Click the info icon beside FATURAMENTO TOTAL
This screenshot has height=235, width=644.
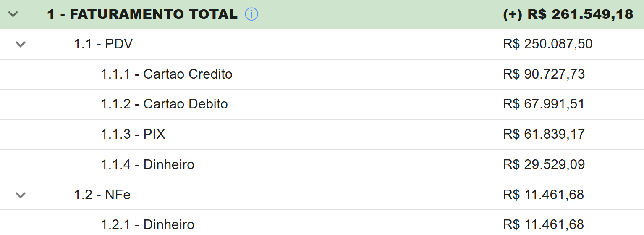pyautogui.click(x=251, y=14)
